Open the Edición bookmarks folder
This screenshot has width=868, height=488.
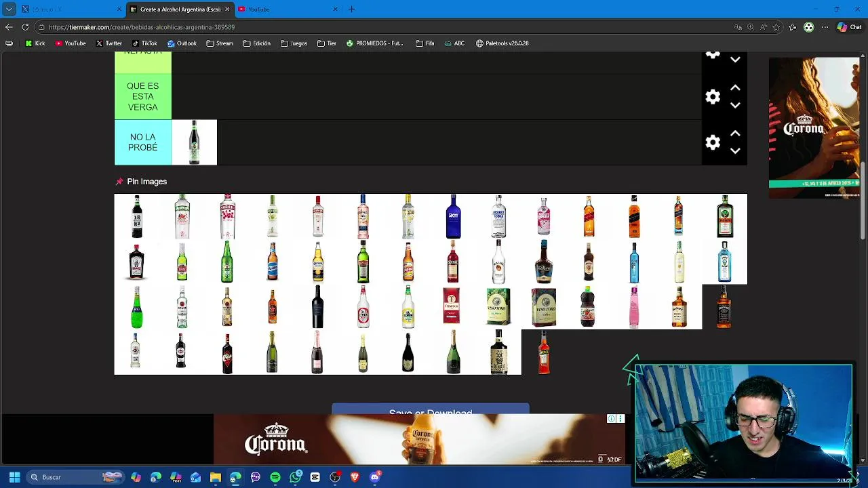click(x=257, y=43)
